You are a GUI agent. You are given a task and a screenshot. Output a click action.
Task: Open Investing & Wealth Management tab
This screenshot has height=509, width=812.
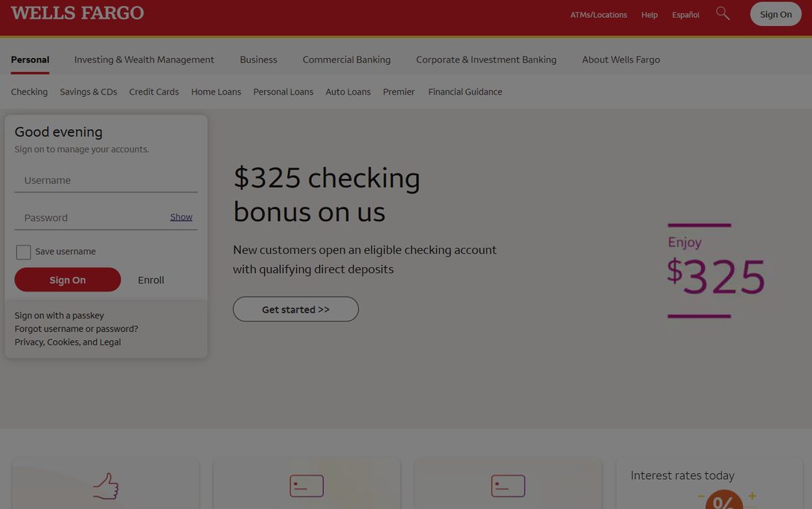(x=144, y=60)
